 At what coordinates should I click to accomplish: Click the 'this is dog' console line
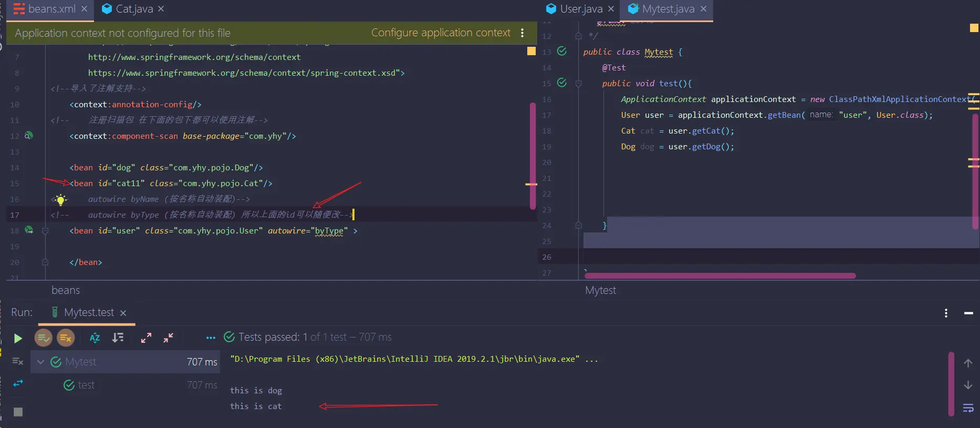click(x=256, y=391)
